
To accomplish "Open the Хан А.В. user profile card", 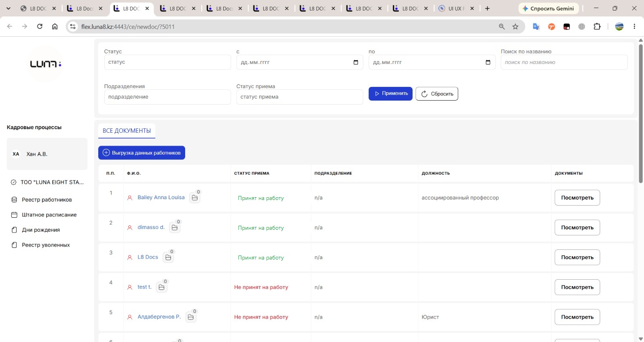I will pos(47,154).
